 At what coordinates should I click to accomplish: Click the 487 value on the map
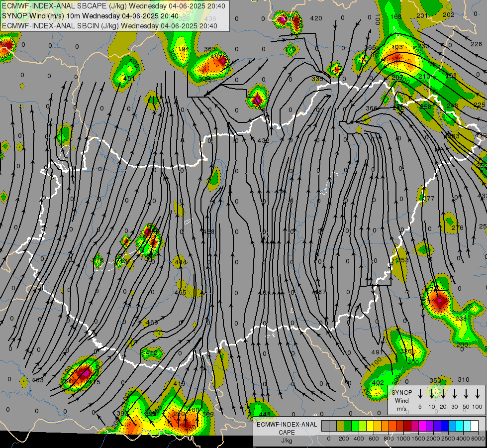[x=320, y=292]
